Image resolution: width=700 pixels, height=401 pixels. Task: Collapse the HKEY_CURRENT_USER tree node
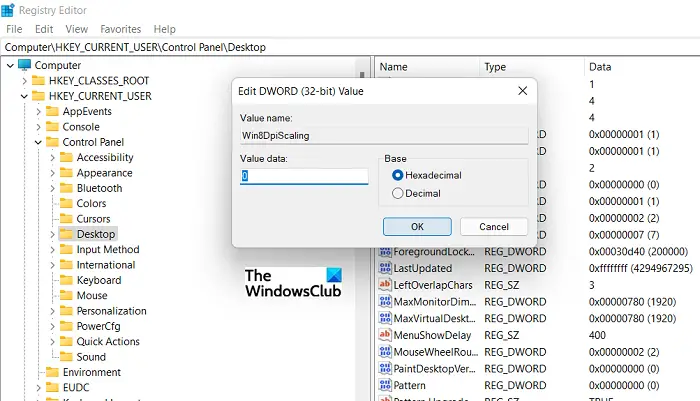pos(25,96)
